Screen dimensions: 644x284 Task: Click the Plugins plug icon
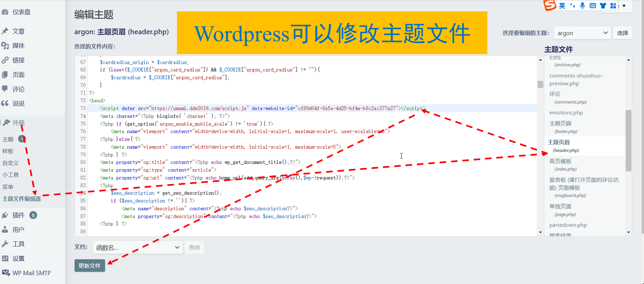coord(5,215)
